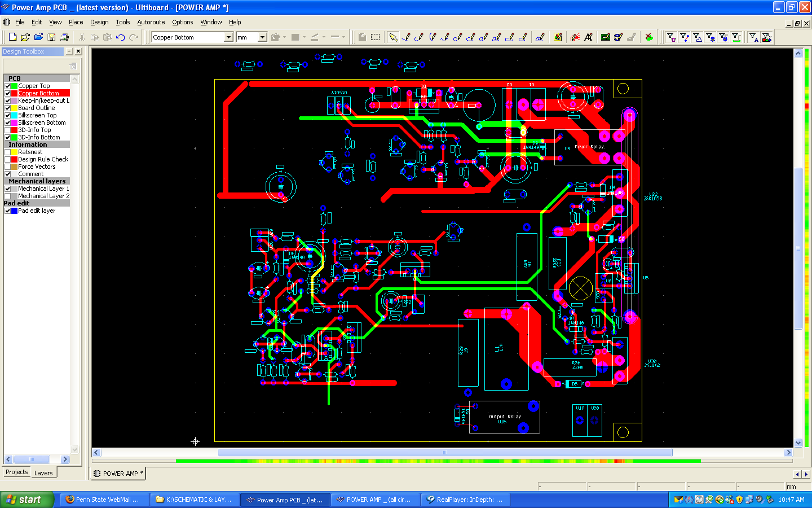812x508 pixels.
Task: Click the Redo arrow icon
Action: pyautogui.click(x=134, y=37)
